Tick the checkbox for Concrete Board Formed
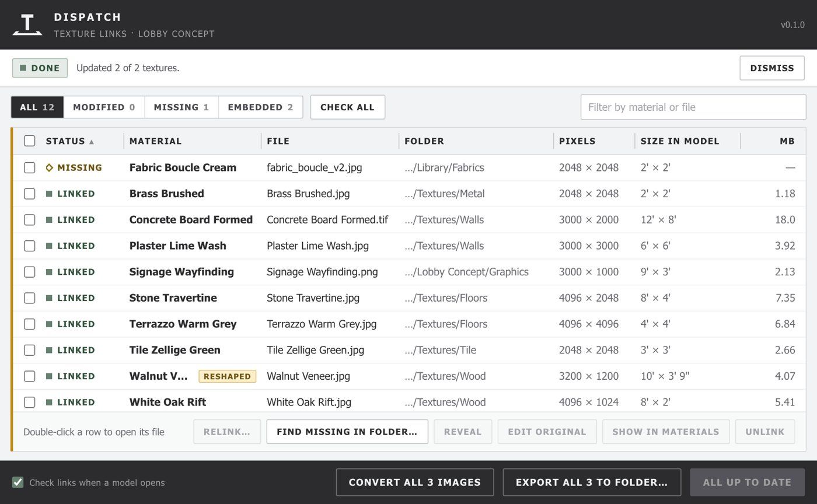Viewport: 817px width, 504px height. 30,220
